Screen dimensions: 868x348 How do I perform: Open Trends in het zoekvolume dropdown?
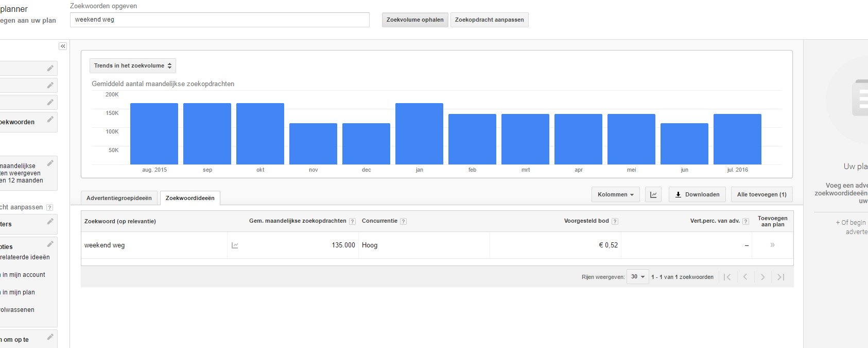(133, 65)
